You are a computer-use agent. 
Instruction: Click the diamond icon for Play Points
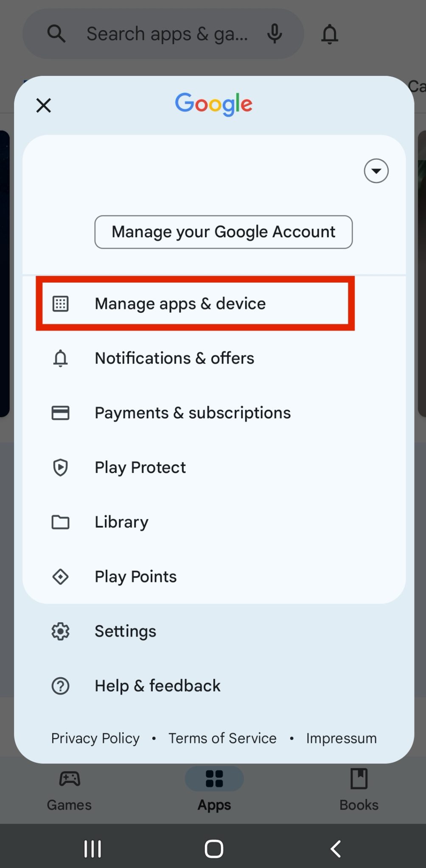(60, 577)
